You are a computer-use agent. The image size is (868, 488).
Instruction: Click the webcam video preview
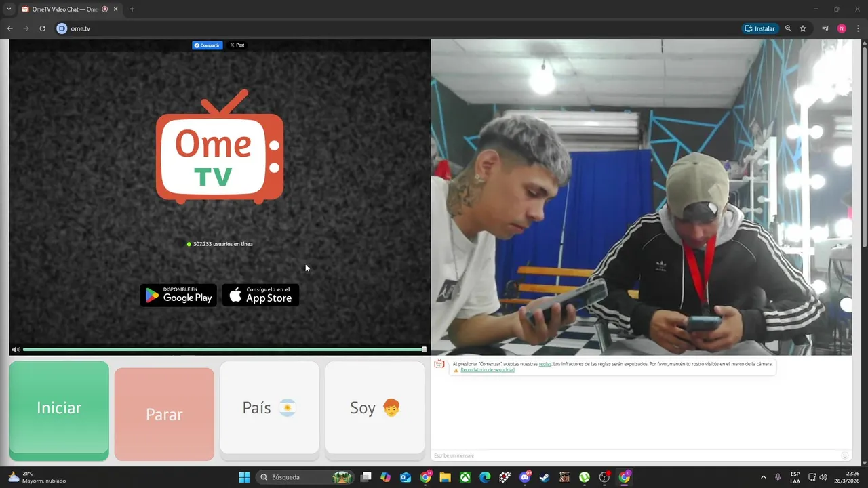642,197
